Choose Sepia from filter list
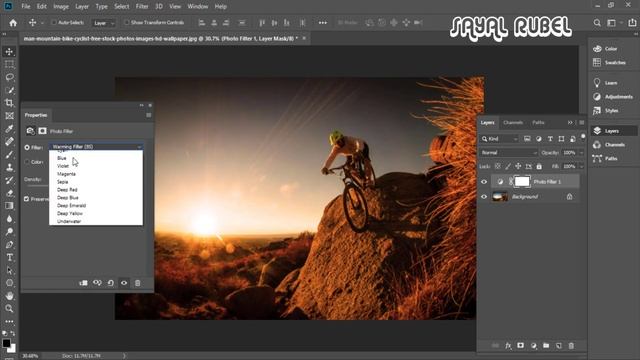Screen dimensions: 640x360 tap(62, 182)
